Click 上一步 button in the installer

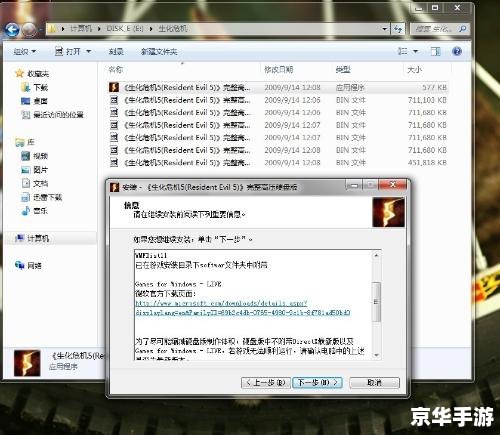266,383
